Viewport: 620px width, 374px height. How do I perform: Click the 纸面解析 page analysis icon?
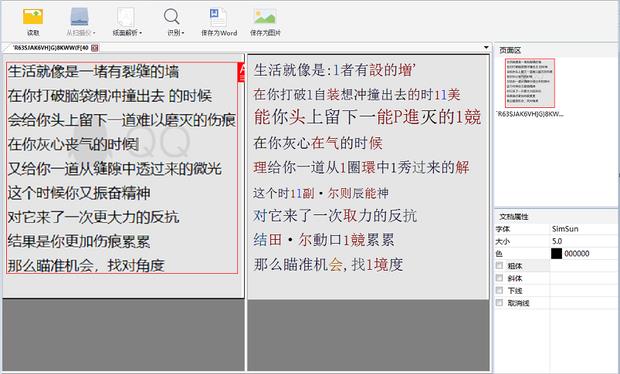coord(126,17)
